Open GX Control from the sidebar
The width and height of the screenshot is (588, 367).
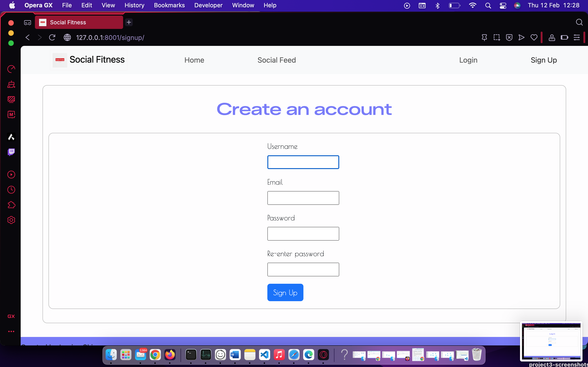[11, 69]
